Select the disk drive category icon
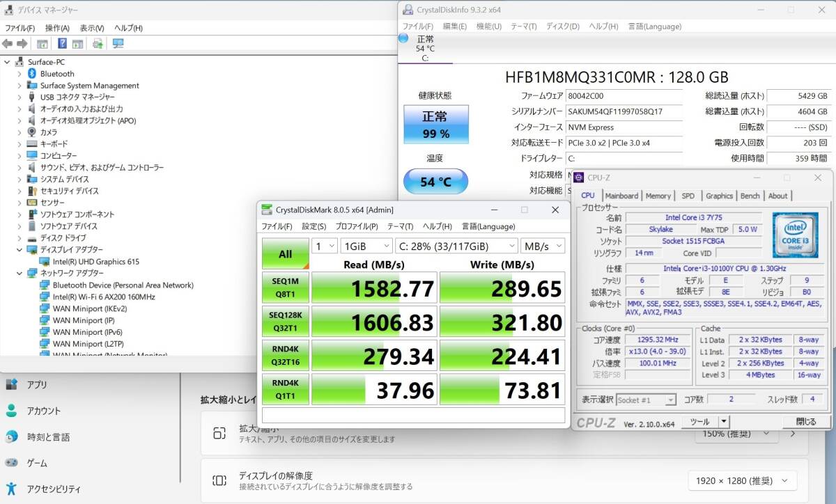The width and height of the screenshot is (836, 504). (x=32, y=238)
